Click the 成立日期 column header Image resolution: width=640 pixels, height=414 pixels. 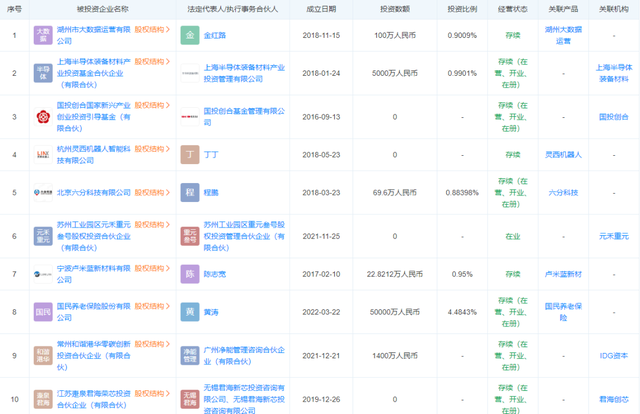(x=321, y=9)
